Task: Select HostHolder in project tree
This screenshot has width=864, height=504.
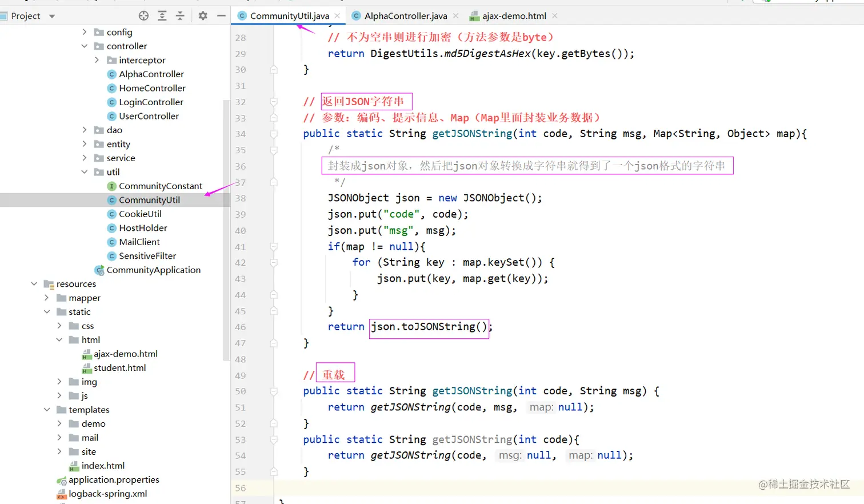Action: (143, 227)
